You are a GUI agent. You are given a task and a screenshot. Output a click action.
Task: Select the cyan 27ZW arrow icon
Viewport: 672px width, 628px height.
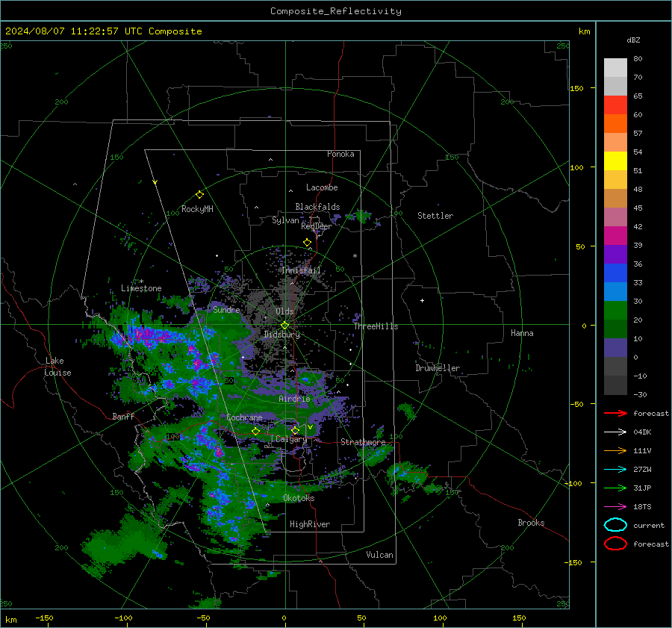click(615, 470)
